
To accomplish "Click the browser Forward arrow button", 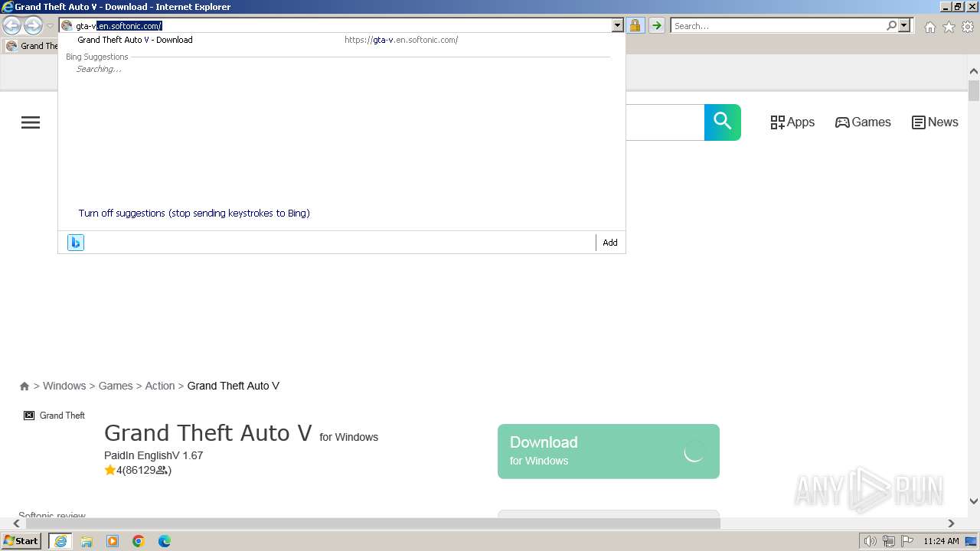I will tap(33, 26).
